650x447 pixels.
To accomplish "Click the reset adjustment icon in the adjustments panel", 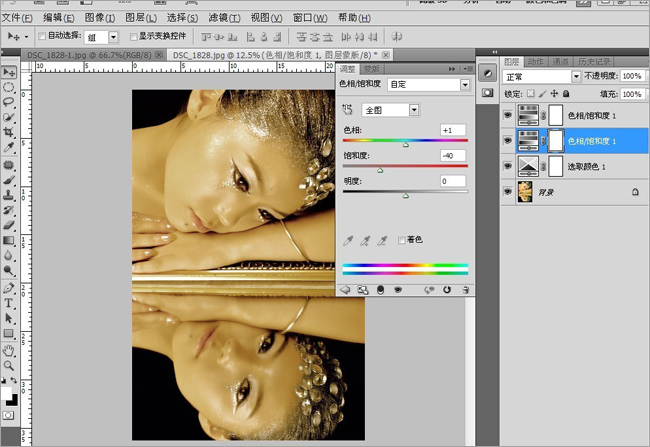I will click(447, 290).
